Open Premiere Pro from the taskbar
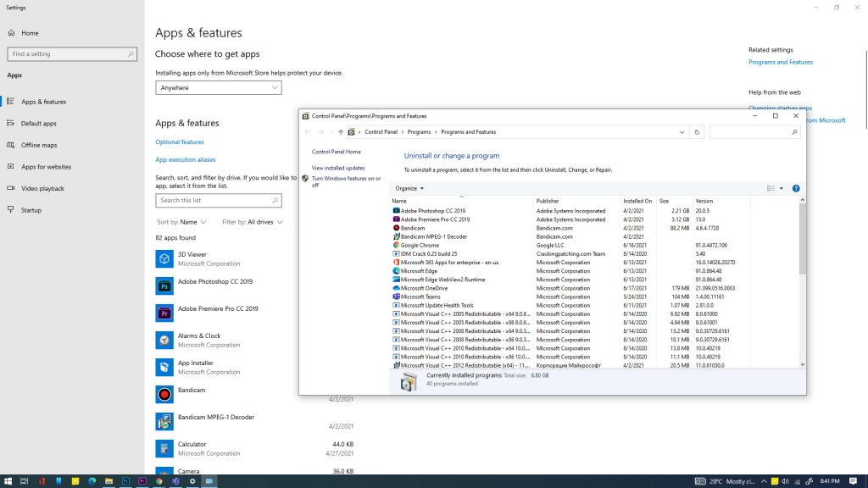Viewport: 868px width, 488px height. [142, 481]
